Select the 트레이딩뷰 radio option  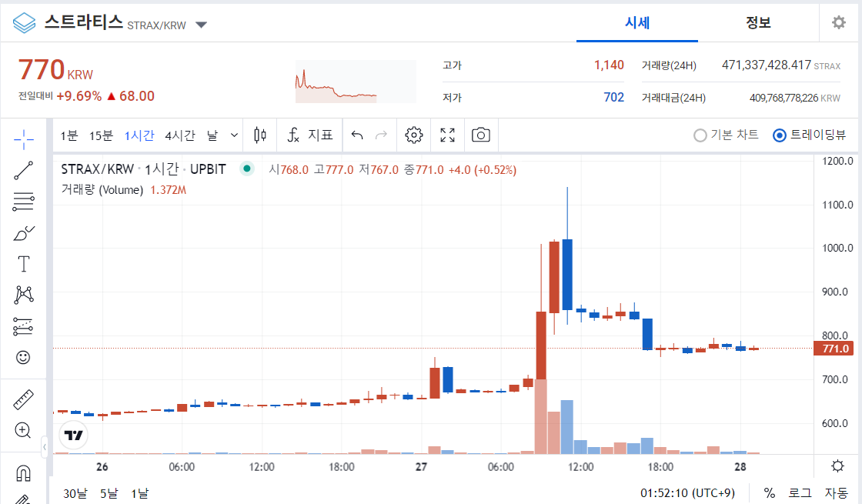pos(809,135)
